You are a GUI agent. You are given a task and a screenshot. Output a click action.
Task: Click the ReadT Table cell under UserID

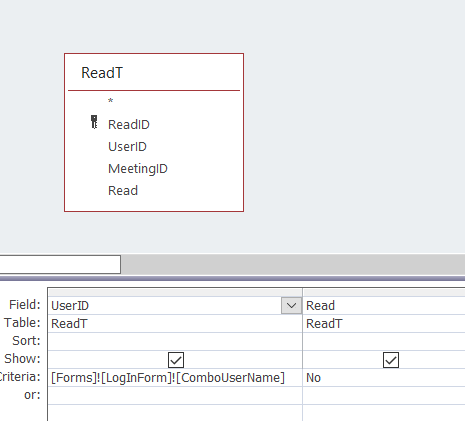(175, 324)
